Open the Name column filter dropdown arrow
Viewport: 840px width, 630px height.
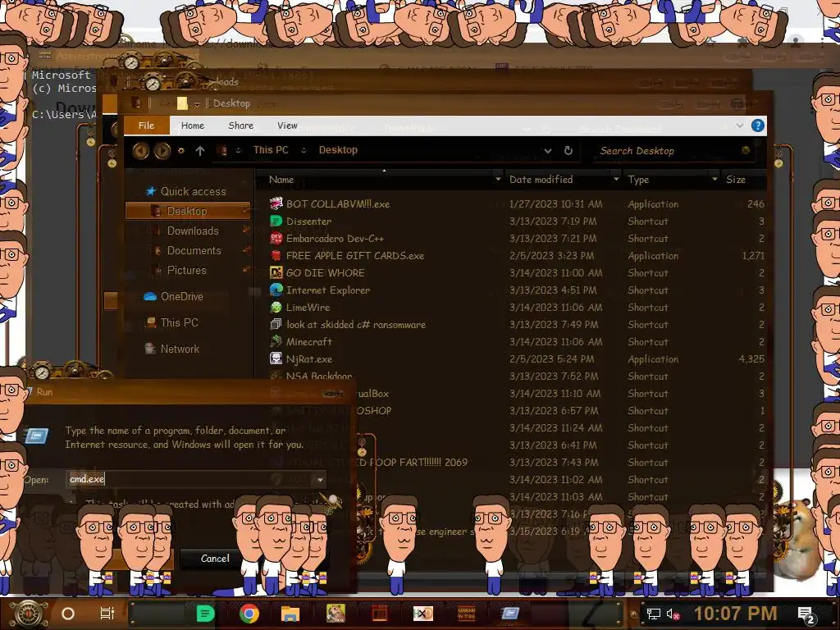click(498, 179)
